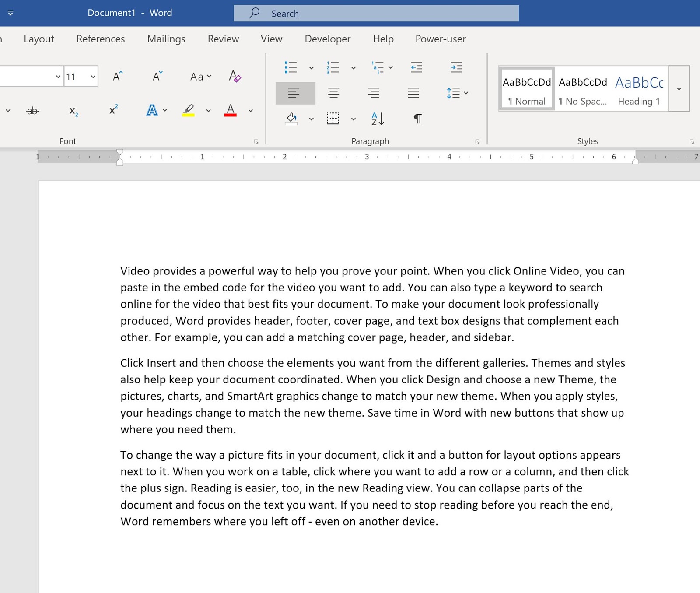This screenshot has width=700, height=593.
Task: Apply subscript to selected text
Action: (73, 112)
